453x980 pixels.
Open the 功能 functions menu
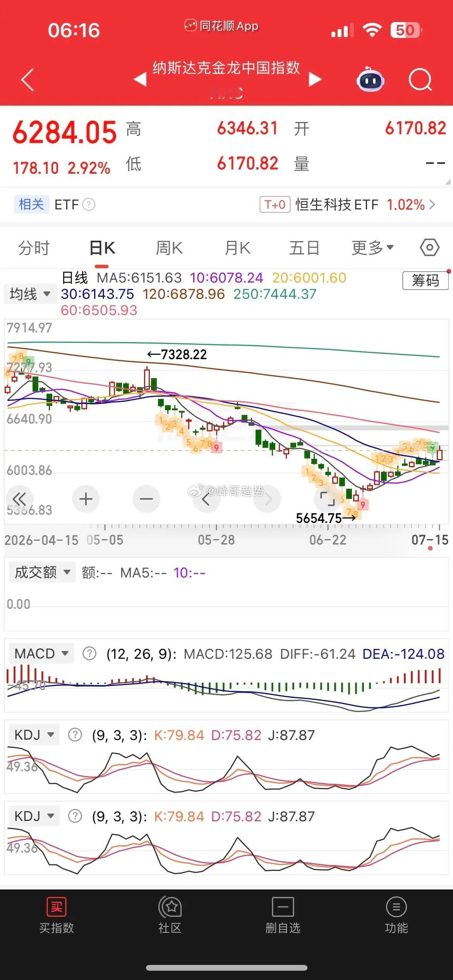396,916
